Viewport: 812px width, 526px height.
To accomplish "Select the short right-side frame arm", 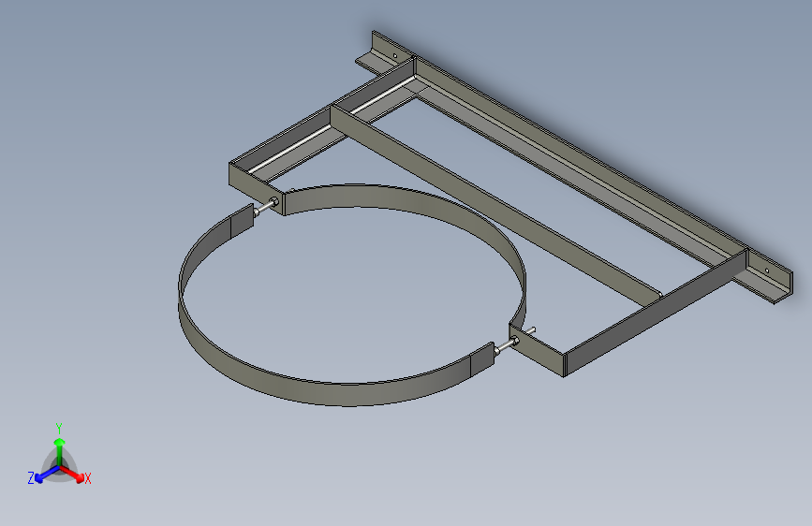I will coord(655,314).
